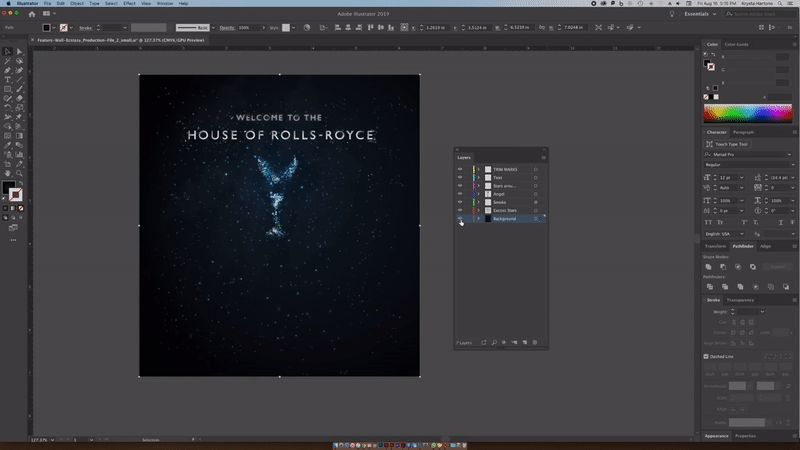Hide the Angel layer
Screen dimensions: 800x450
pos(460,194)
